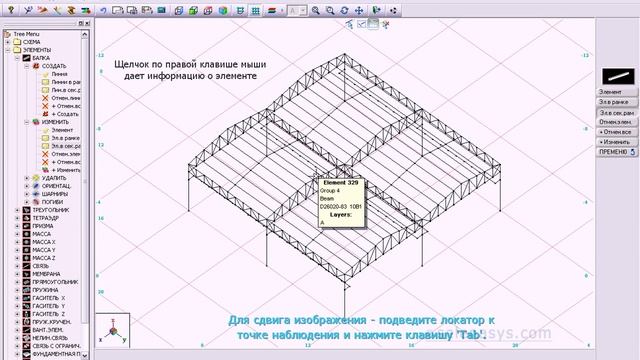Click '+ Отмен.все' button in right panel
The width and height of the screenshot is (640, 360).
point(616,132)
